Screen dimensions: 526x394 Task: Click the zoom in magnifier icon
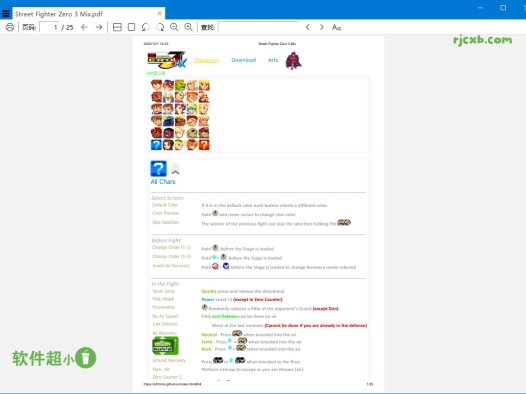[x=189, y=27]
